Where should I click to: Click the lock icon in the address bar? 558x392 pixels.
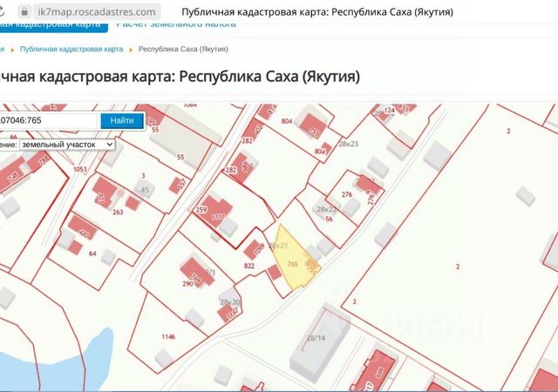click(24, 11)
